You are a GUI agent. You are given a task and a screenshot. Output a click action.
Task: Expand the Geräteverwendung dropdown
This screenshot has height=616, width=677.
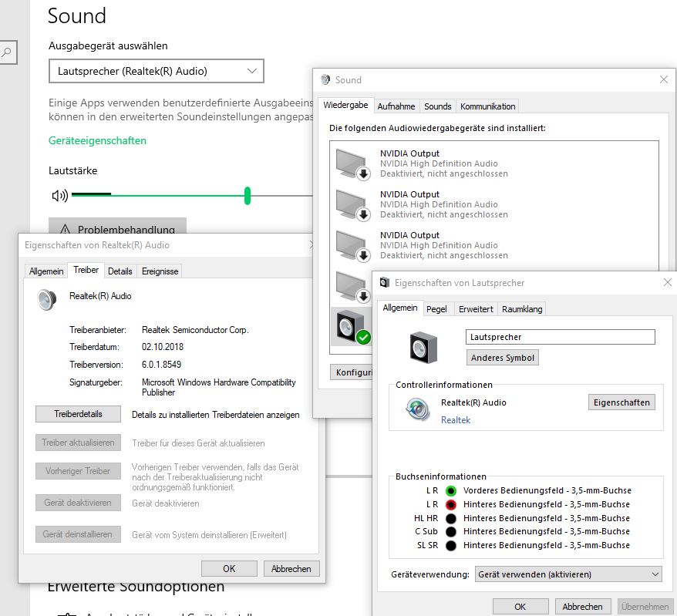click(x=568, y=574)
